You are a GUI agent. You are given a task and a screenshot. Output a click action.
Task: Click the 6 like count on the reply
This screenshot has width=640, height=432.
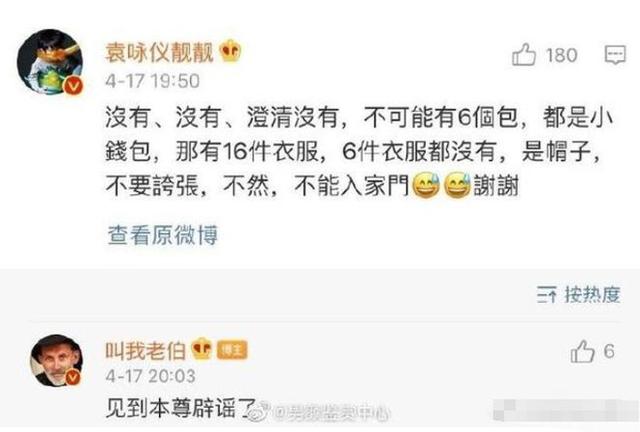coord(609,351)
